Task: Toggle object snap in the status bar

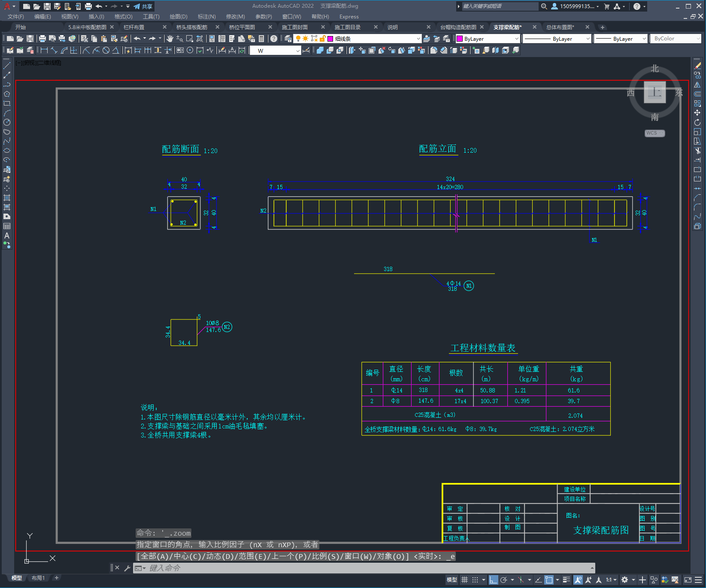Action: [549, 580]
